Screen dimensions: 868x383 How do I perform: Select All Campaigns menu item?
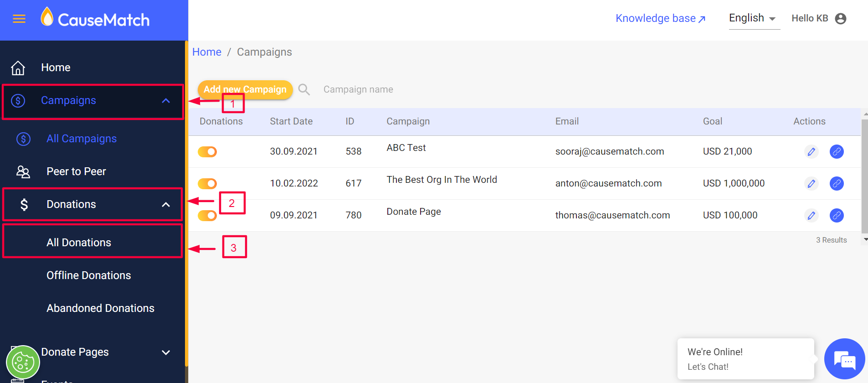click(x=82, y=139)
